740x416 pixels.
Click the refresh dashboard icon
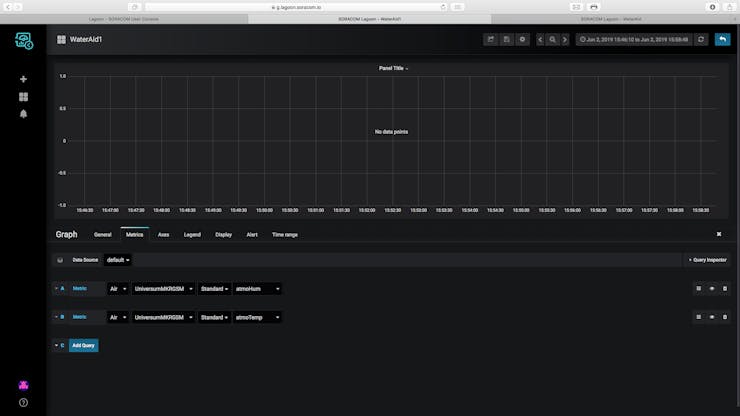[701, 40]
